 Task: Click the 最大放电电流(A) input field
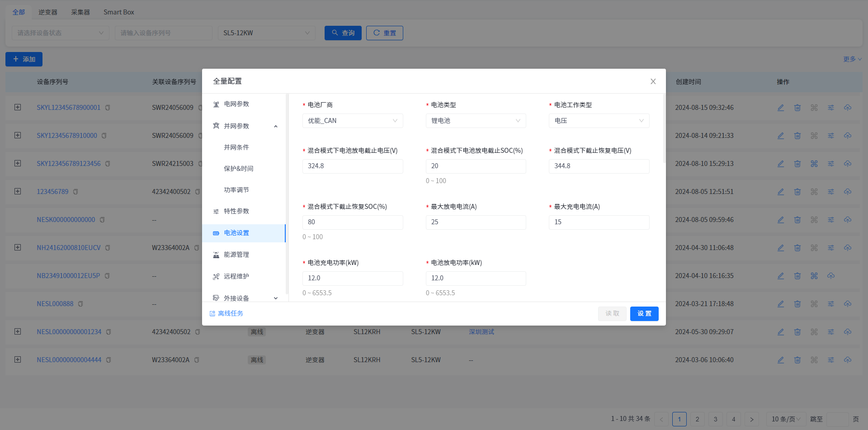tap(476, 222)
